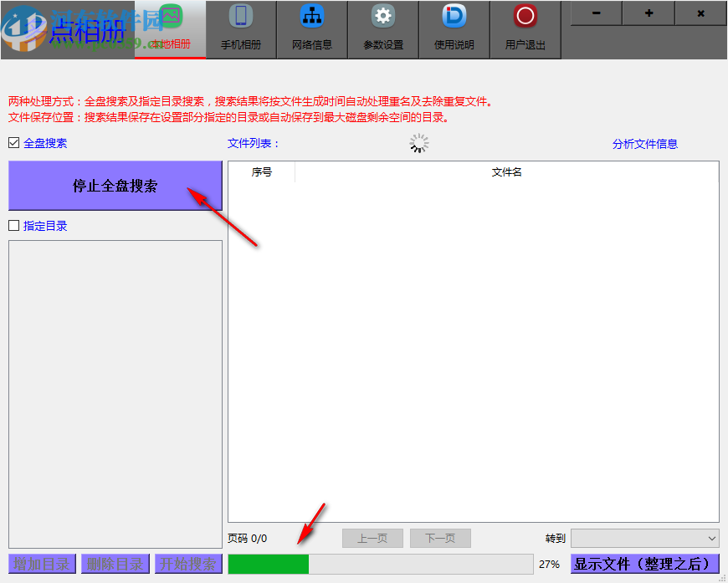Click the 显示文件（整理之后） button
The width and height of the screenshot is (728, 583).
click(645, 564)
